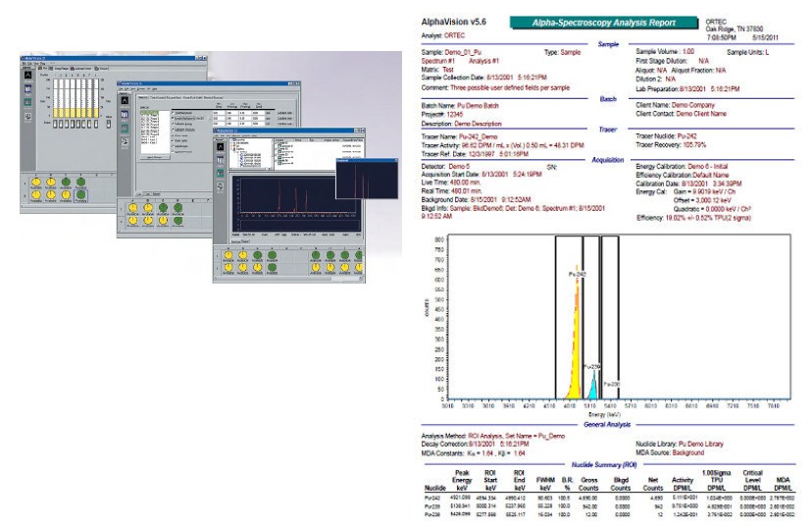Click the wide button under the list in the settings window

155,158
